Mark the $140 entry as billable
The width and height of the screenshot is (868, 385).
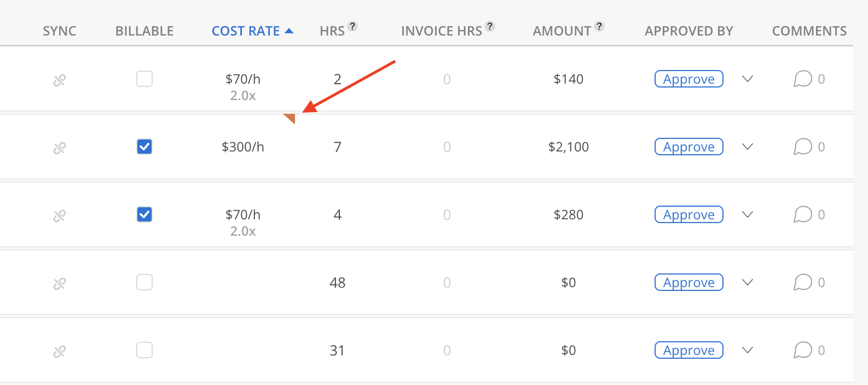point(144,79)
